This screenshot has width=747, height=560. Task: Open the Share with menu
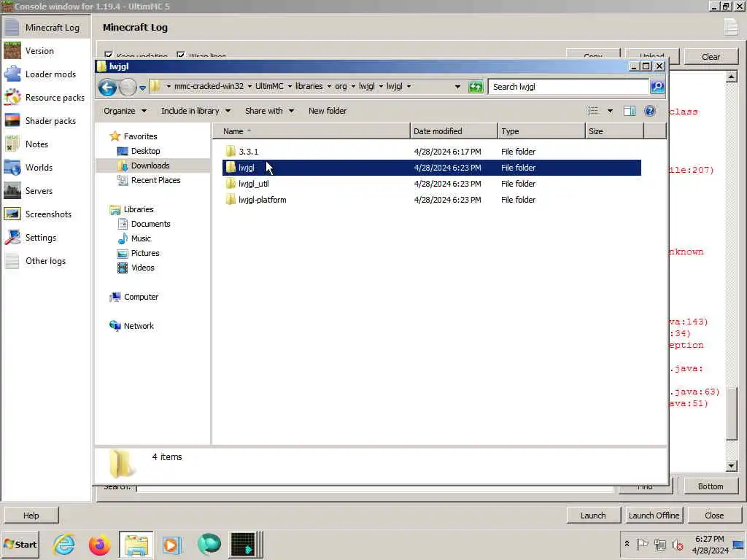269,111
